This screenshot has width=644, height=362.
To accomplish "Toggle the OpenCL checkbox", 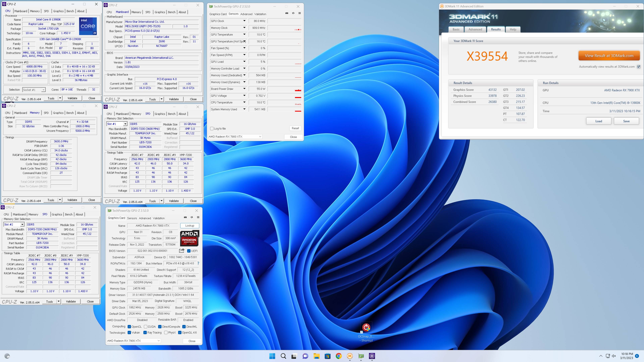I will tap(129, 326).
